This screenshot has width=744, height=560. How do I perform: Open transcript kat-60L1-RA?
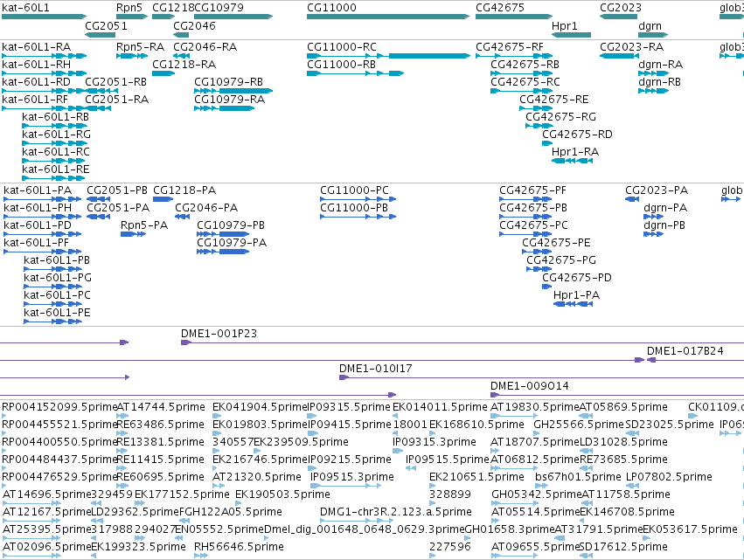pyautogui.click(x=44, y=56)
